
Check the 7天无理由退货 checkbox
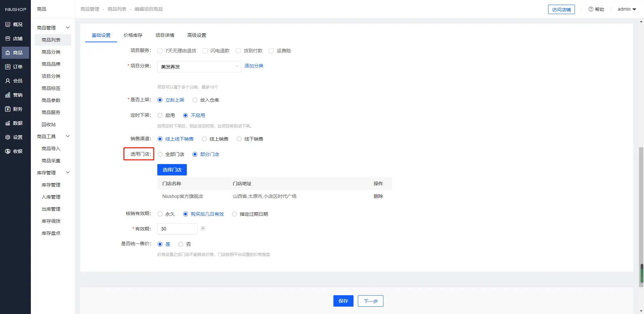pyautogui.click(x=160, y=51)
